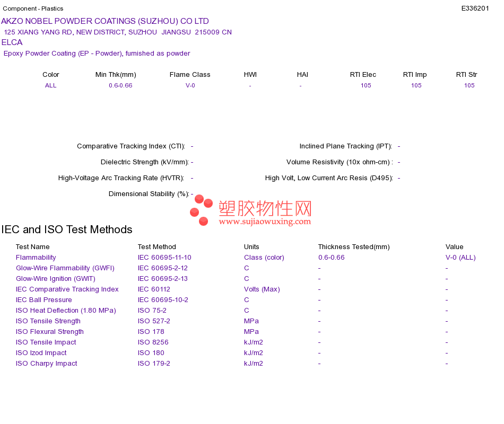Click the Glow-Wire Ignition (GWIT) row
Image resolution: width=504 pixels, height=424 pixels.
click(56, 278)
